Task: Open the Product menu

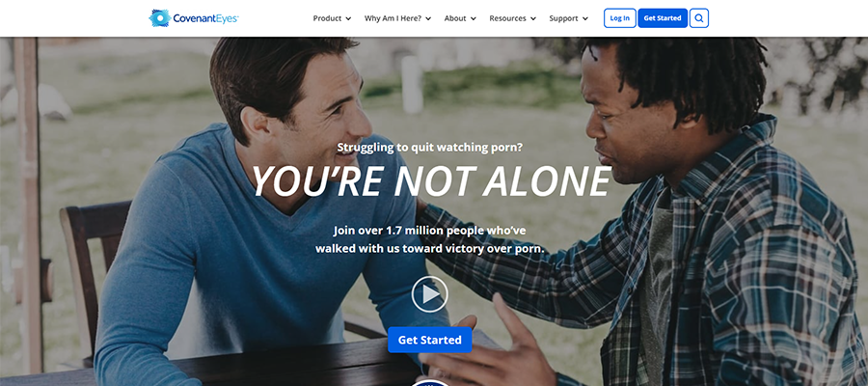Action: pos(327,18)
